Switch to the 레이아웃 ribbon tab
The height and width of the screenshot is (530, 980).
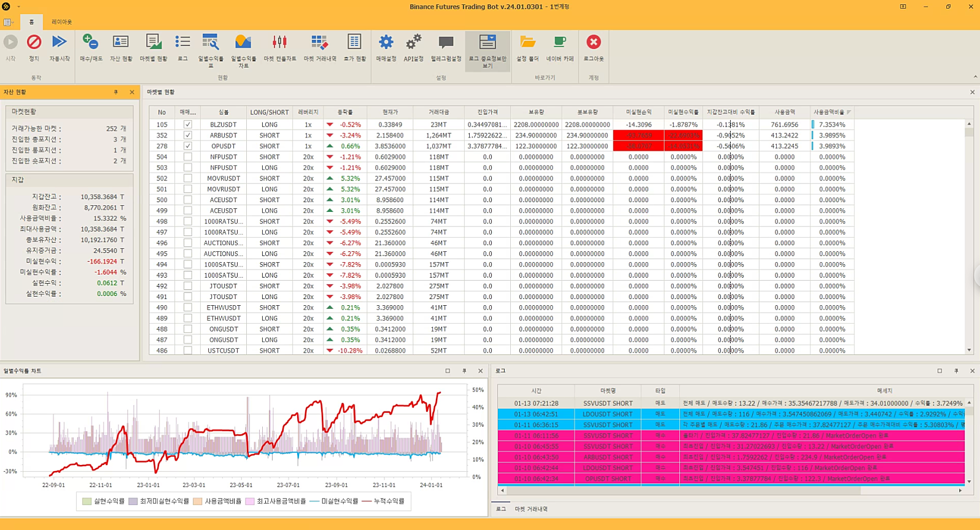click(61, 22)
